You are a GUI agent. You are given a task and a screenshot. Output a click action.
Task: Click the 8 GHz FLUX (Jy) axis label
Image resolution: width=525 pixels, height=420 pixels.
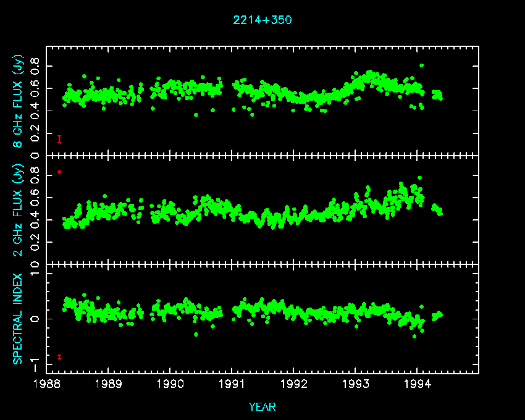pos(18,103)
